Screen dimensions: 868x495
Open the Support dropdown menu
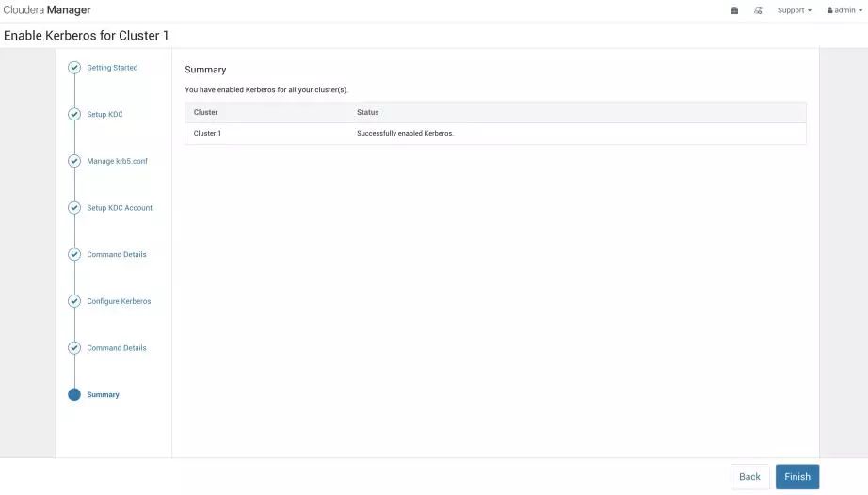click(794, 10)
